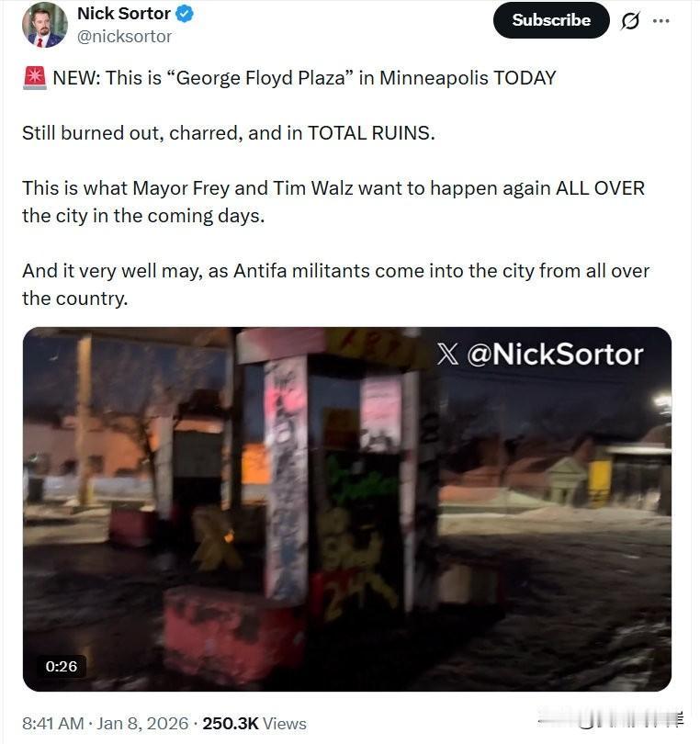Subscribe to Nick Sortor

coord(551,20)
